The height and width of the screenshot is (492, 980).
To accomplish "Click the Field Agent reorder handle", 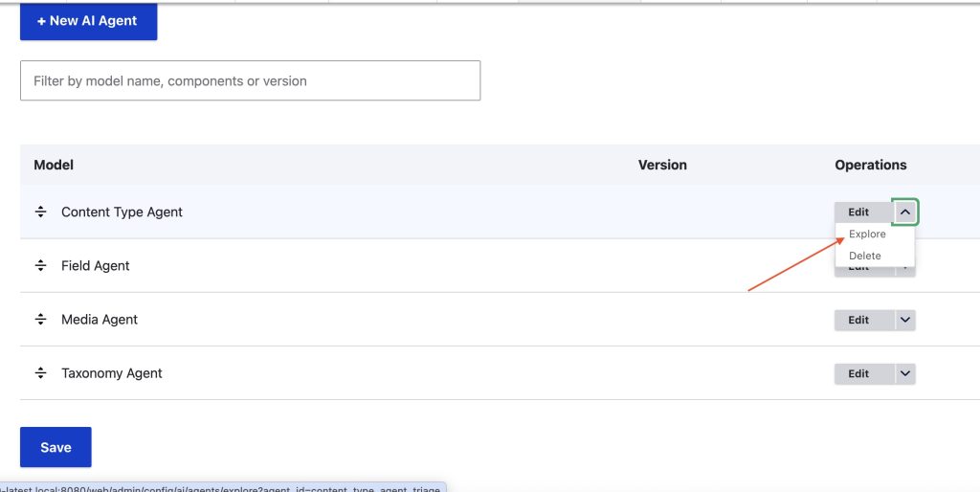I will click(40, 266).
